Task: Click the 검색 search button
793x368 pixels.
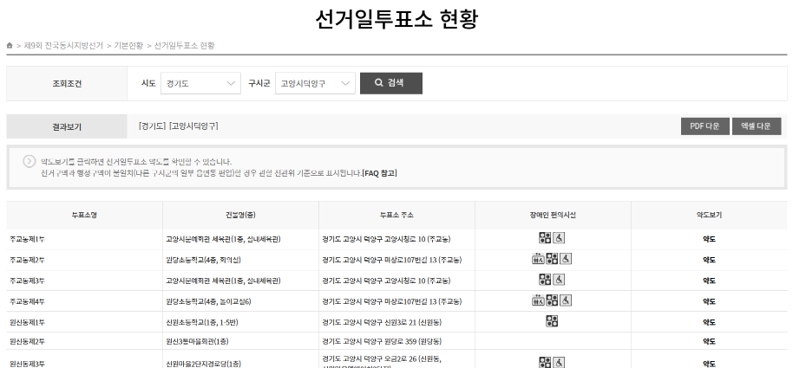Action: point(391,83)
